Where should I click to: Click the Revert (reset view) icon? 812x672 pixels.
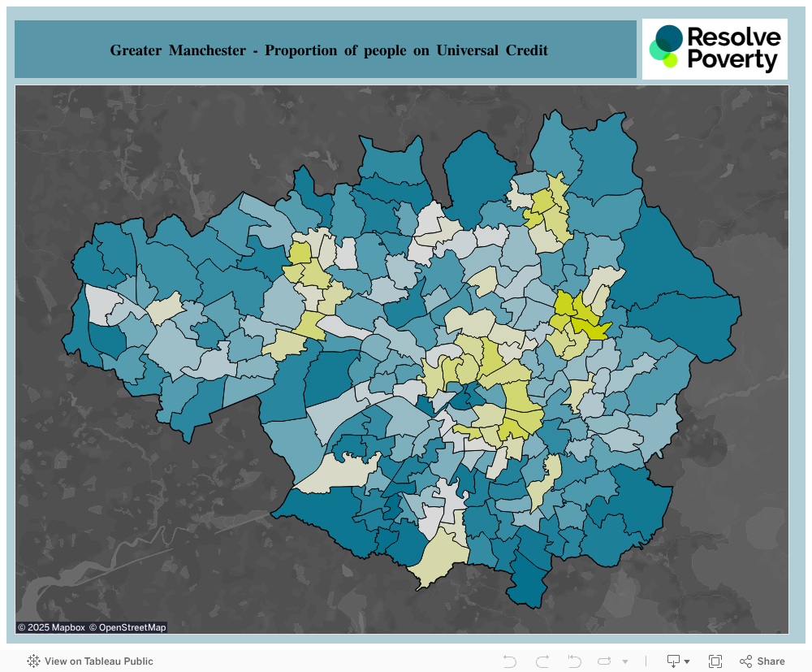click(x=574, y=661)
